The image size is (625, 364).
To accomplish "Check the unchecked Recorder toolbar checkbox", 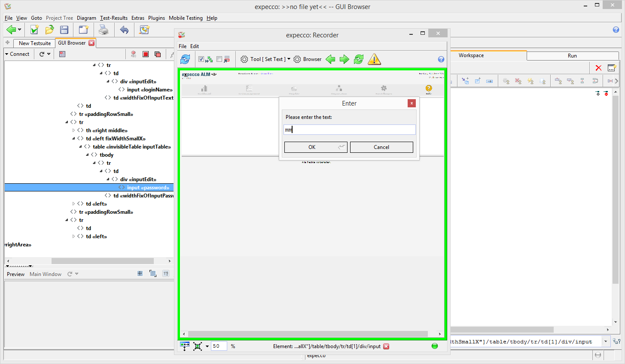I will tap(220, 59).
